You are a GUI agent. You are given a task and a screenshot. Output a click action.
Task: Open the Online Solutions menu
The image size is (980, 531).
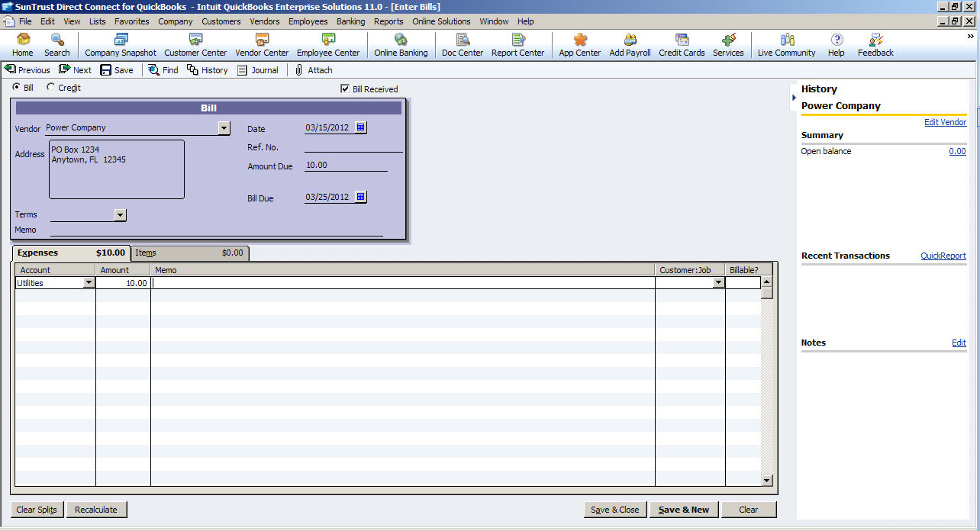point(442,21)
